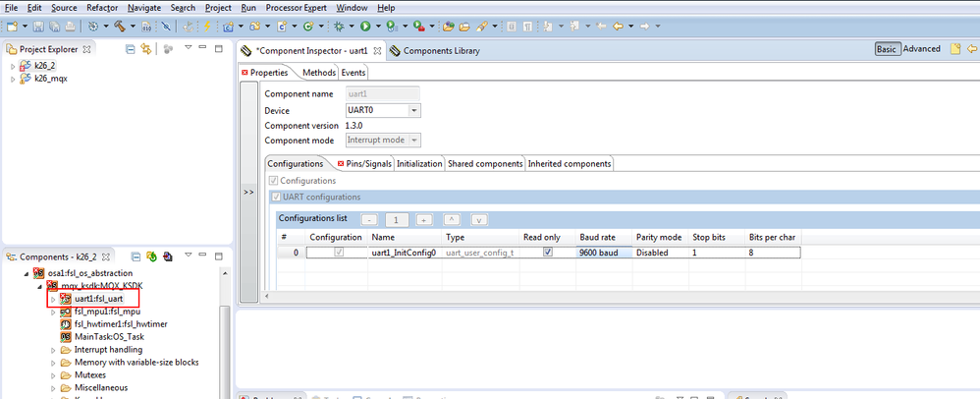The width and height of the screenshot is (980, 399).
Task: Open the Pins/Signals tab
Action: coord(365,164)
